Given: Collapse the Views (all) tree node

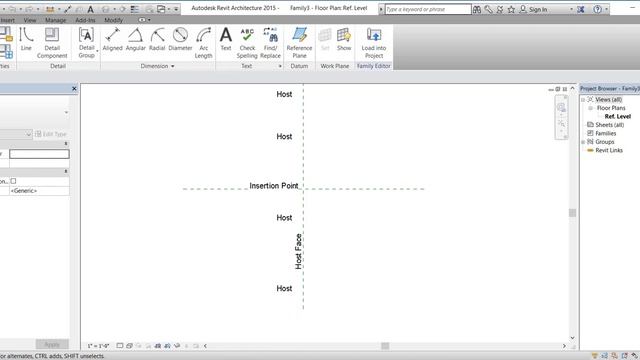Looking at the screenshot, I should [x=583, y=100].
